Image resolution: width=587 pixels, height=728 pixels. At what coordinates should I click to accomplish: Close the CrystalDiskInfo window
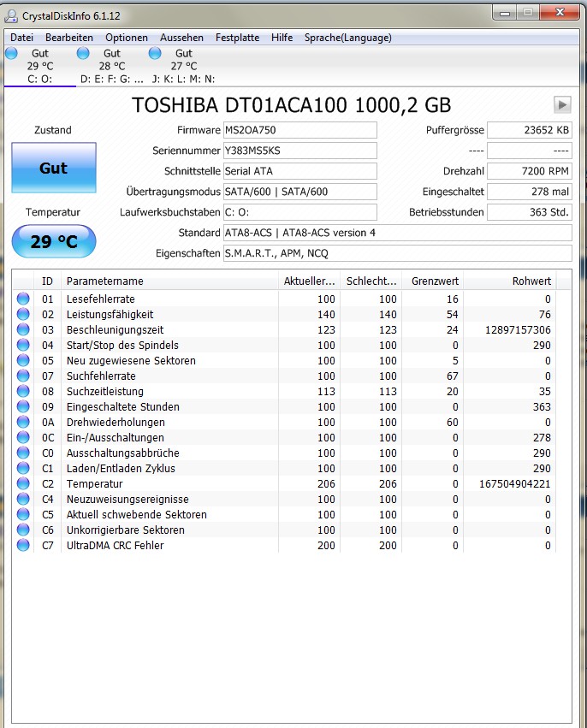560,13
